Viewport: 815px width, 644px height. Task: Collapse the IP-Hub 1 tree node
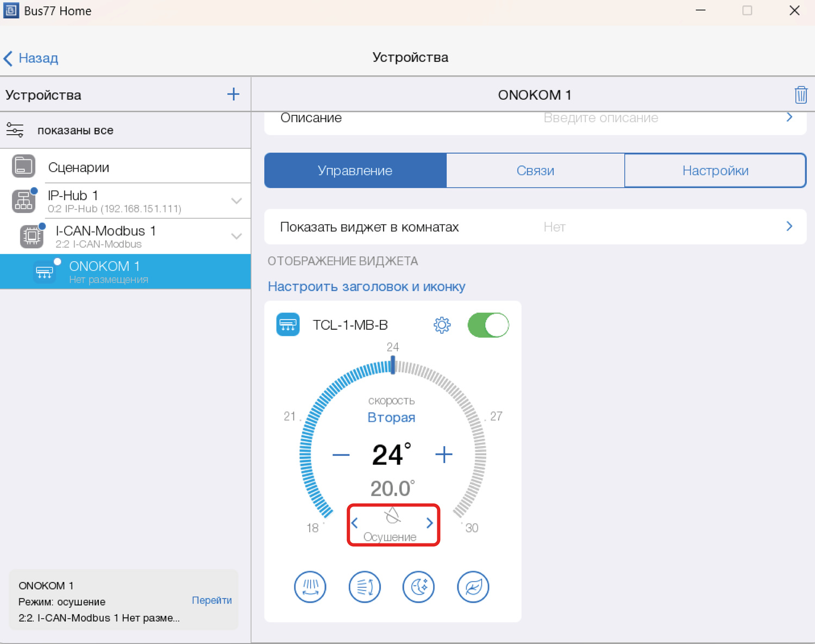click(236, 201)
